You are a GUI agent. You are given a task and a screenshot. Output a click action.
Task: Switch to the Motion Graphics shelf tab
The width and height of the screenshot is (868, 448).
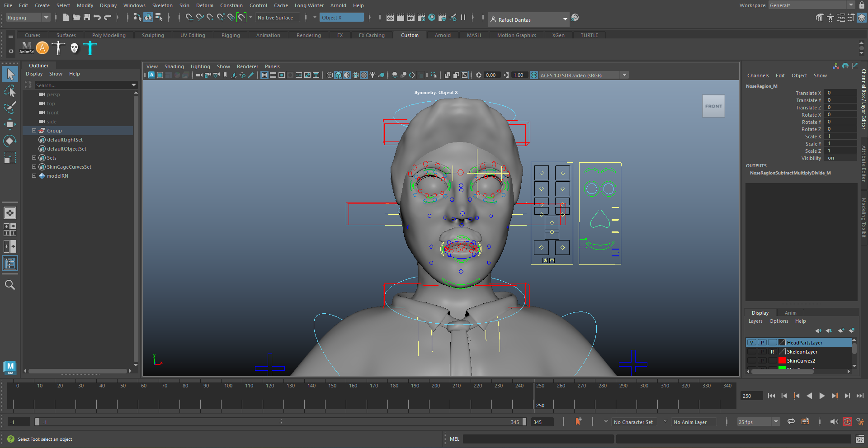tap(516, 35)
